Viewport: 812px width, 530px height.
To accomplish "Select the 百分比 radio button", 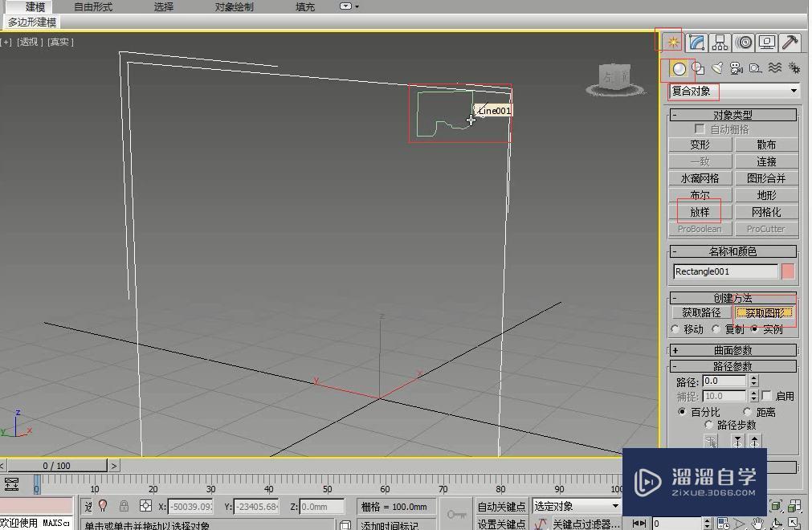I will 682,412.
